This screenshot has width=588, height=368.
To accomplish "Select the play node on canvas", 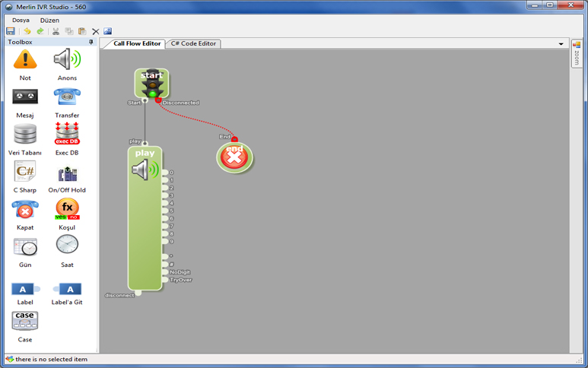I will pos(145,218).
